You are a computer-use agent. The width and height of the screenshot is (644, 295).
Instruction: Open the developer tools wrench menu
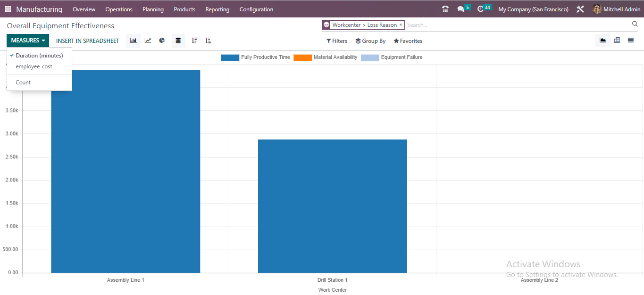[580, 8]
